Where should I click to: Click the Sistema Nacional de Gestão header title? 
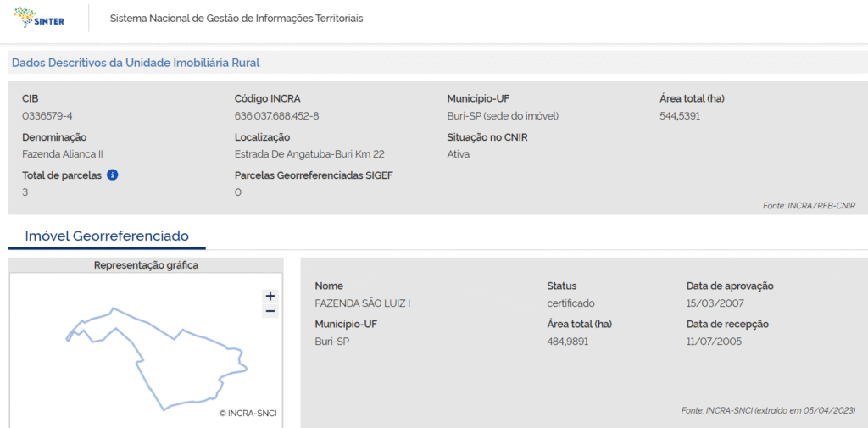click(x=236, y=19)
